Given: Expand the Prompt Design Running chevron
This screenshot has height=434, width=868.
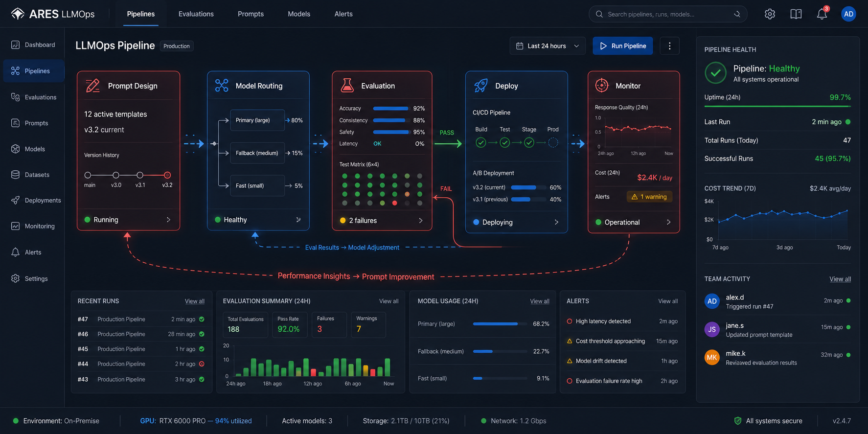Looking at the screenshot, I should pyautogui.click(x=168, y=220).
